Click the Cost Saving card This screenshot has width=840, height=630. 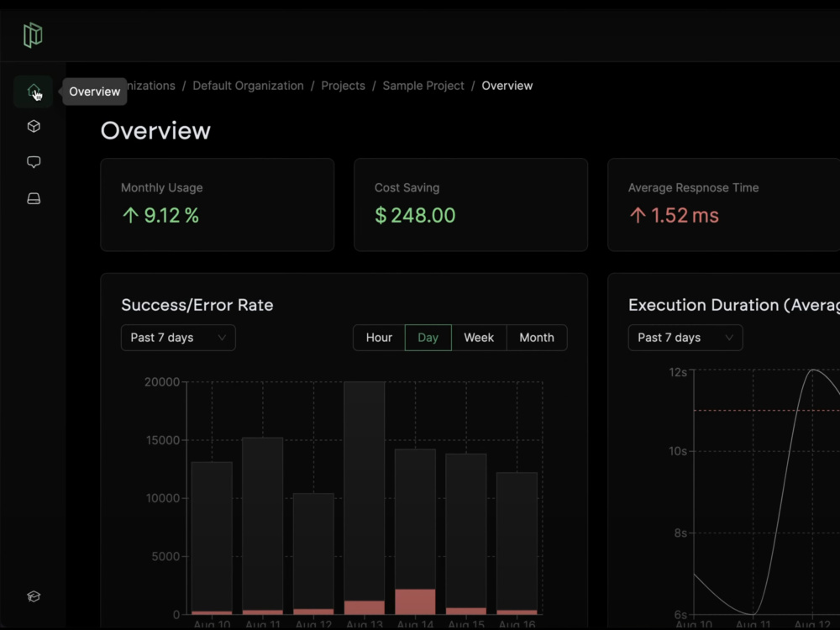pos(471,205)
